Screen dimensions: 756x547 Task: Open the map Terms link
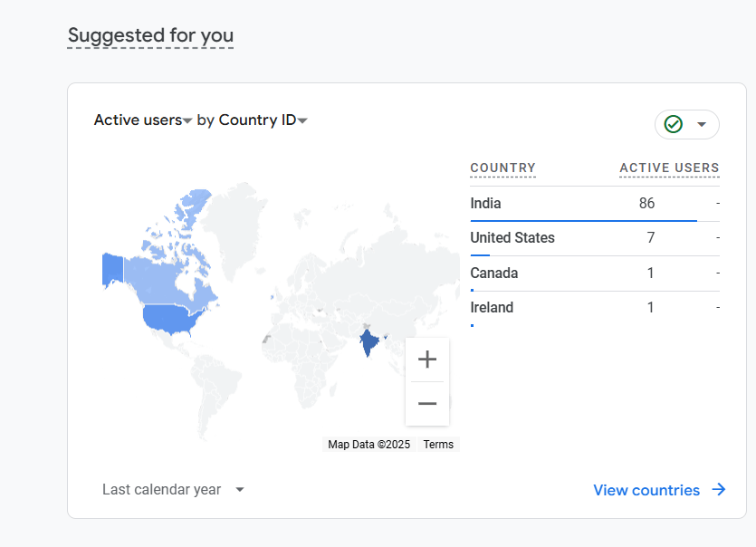438,445
